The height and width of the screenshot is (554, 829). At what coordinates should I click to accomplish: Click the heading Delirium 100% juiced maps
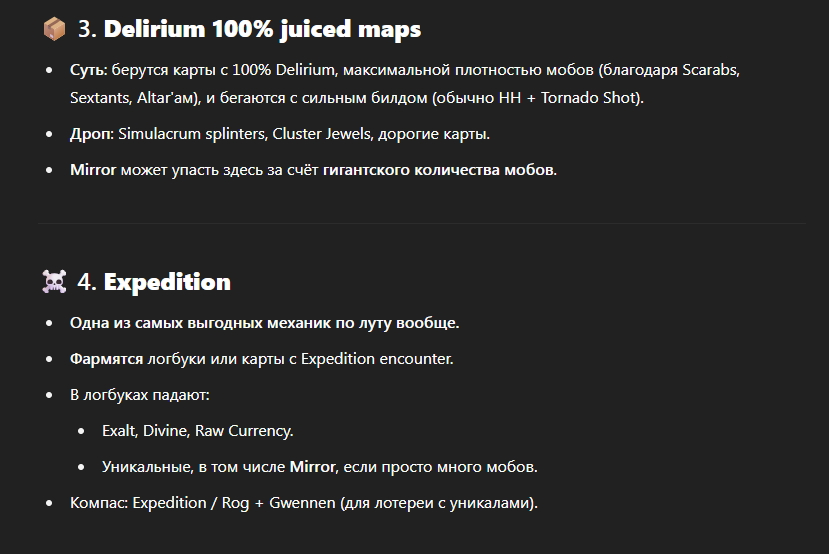pos(262,29)
